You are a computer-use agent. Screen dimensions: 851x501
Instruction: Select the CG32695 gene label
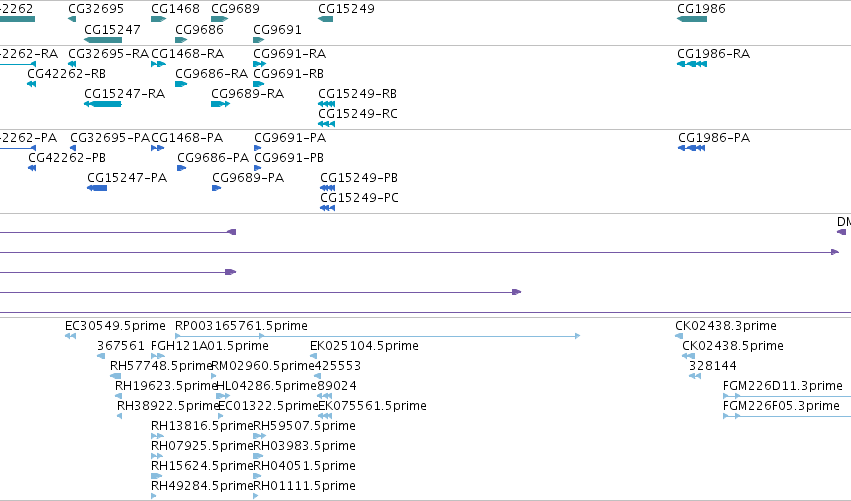[96, 9]
